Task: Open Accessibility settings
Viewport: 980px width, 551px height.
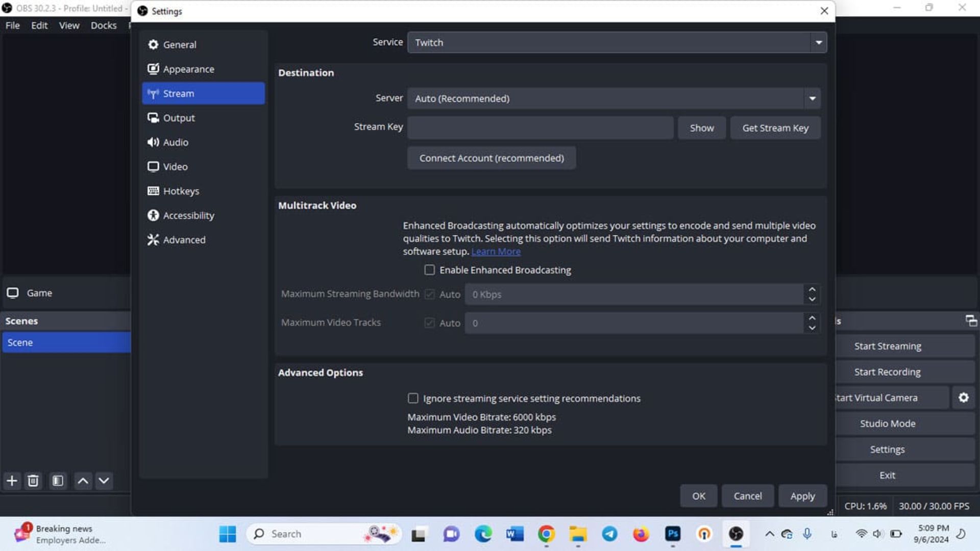Action: click(x=203, y=215)
